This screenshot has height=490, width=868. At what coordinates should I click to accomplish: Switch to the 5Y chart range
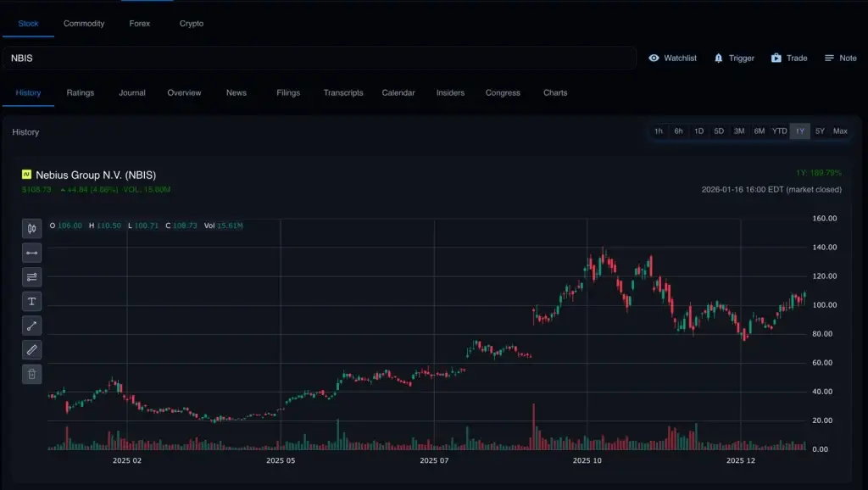point(818,131)
